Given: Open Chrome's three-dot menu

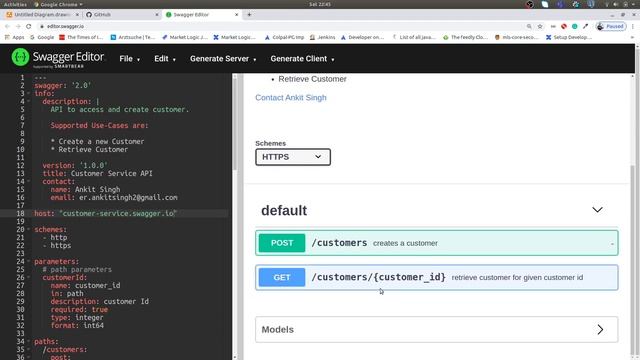Looking at the screenshot, I should (633, 26).
